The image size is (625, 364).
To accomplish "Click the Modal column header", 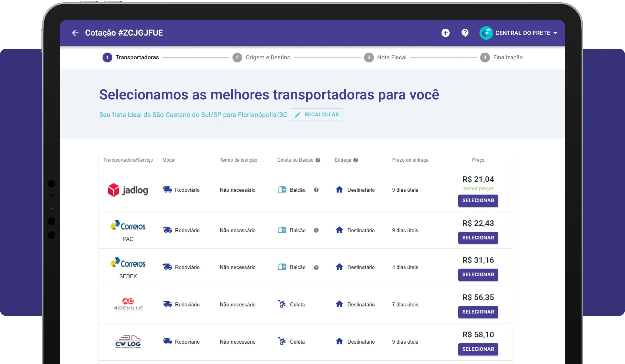I will tap(169, 160).
